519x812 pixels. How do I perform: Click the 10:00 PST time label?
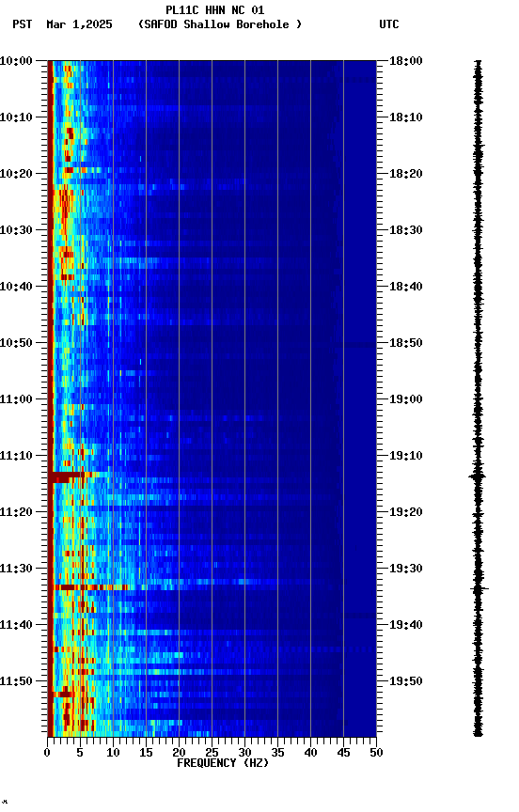point(16,61)
